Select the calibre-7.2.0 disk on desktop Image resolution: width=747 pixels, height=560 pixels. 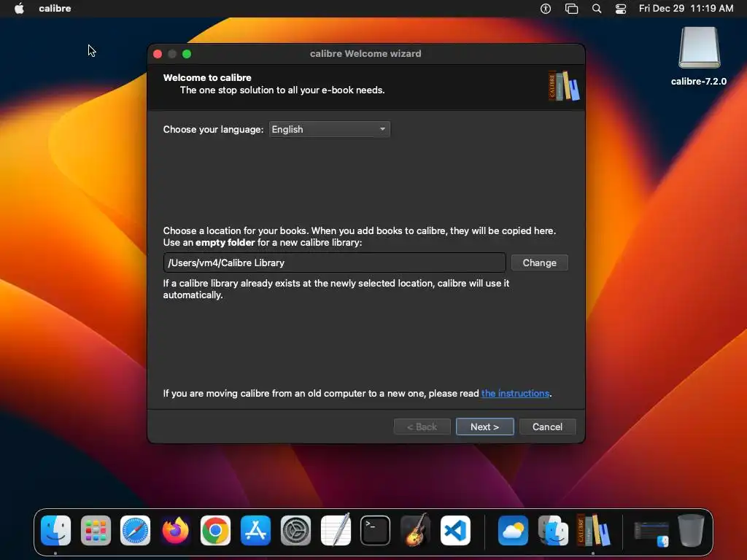[699, 56]
